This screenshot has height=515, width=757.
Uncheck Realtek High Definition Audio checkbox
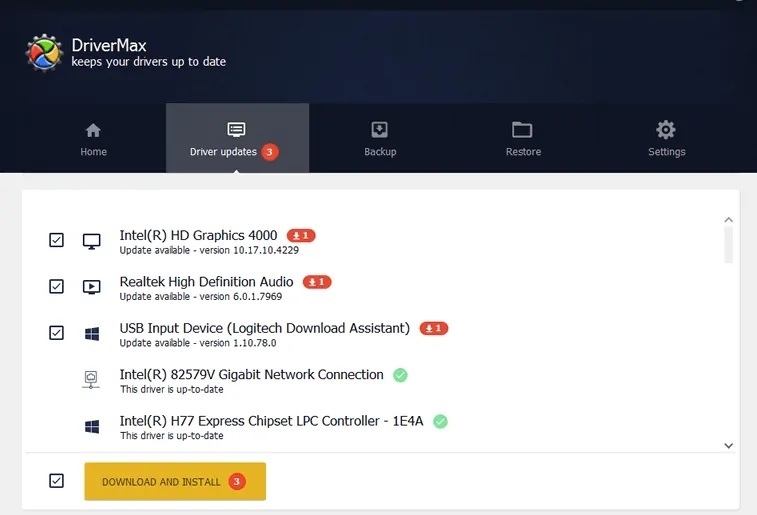point(56,286)
